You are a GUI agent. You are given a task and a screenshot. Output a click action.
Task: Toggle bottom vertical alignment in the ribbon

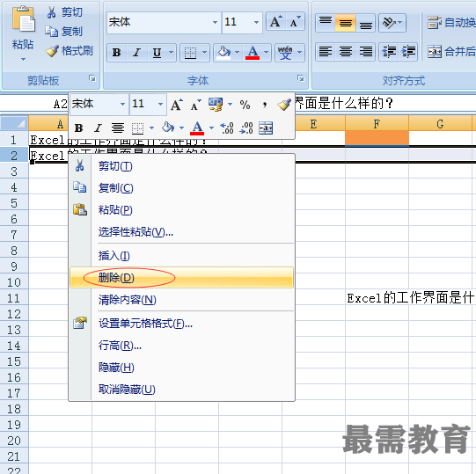(x=365, y=23)
